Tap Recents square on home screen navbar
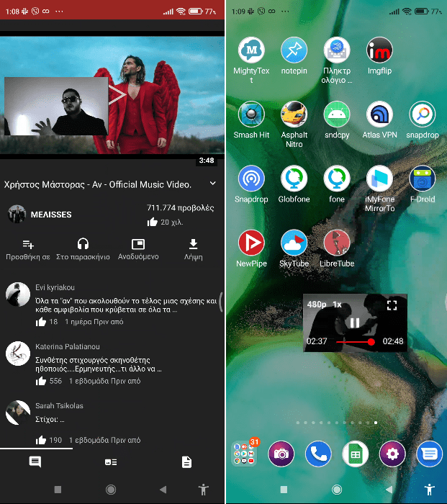Viewport: 447px width, 504px height. coord(284,490)
